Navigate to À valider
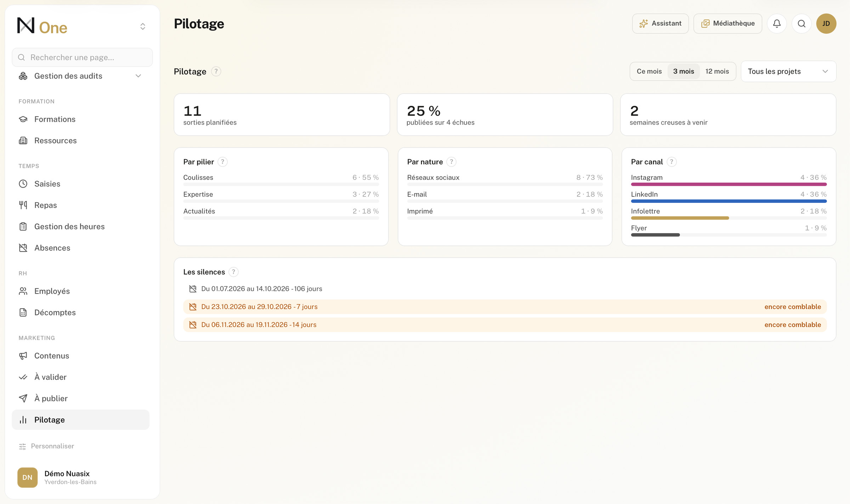Screen dimensions: 850x504 tap(81, 377)
